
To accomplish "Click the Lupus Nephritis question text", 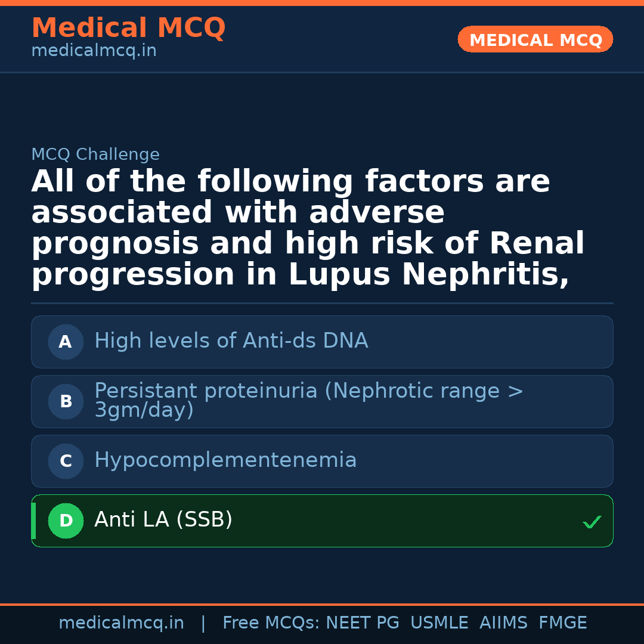I will (307, 228).
